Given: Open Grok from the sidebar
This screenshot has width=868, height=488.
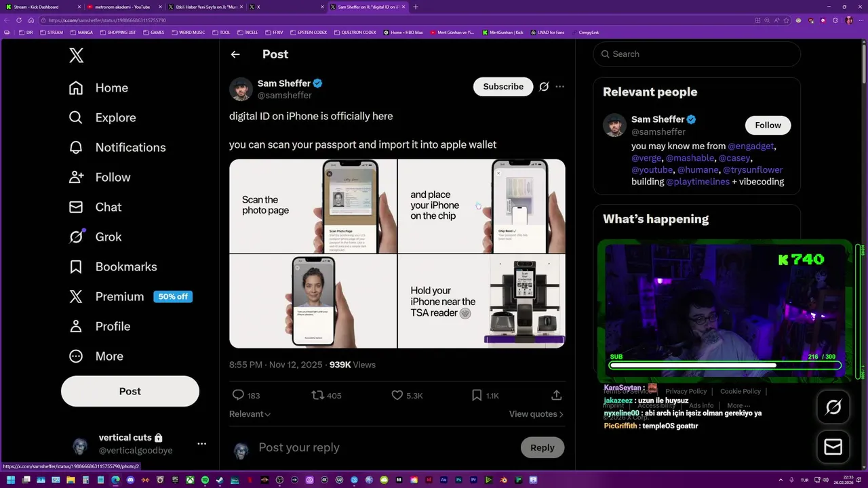Looking at the screenshot, I should 95,237.
